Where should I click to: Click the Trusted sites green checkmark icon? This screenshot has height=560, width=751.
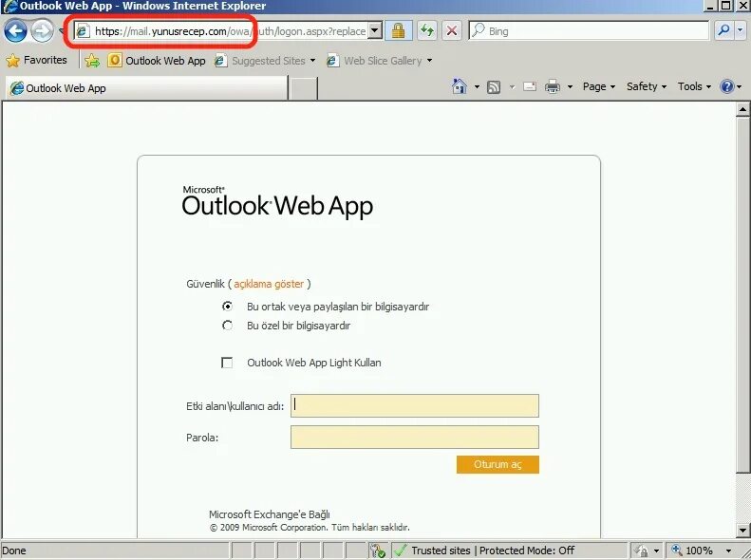400,551
